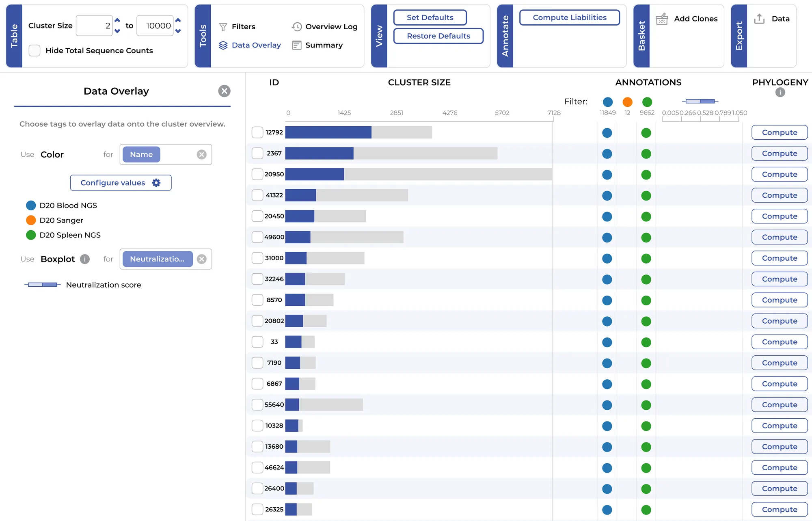Filter by orange D20 Sanger dot
Viewport: 812px width, 521px height.
(628, 102)
